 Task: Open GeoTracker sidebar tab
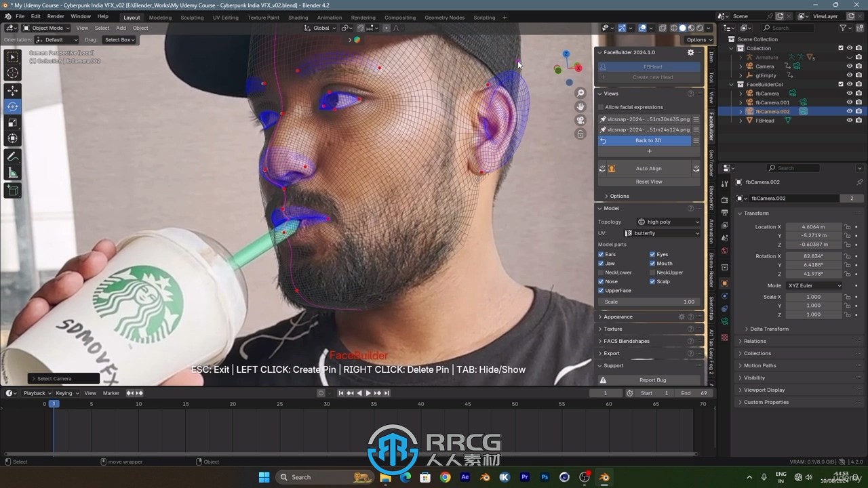click(711, 163)
